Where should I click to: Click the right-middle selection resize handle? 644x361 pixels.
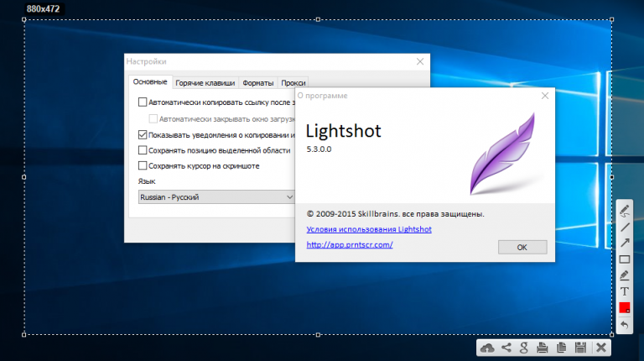pos(612,177)
